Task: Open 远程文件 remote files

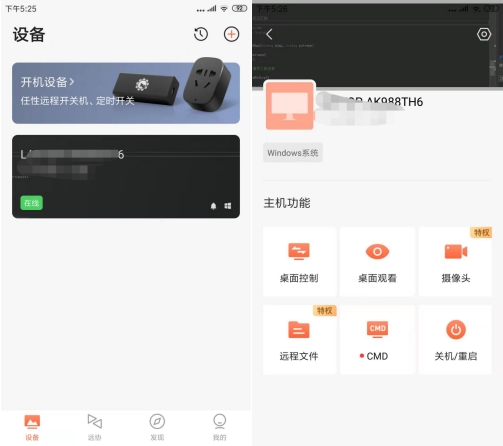Action: click(299, 340)
